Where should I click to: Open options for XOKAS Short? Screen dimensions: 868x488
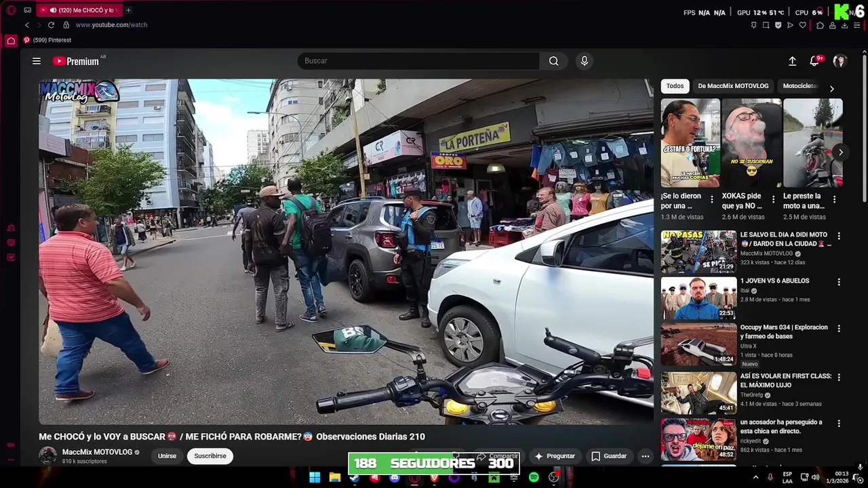point(773,199)
